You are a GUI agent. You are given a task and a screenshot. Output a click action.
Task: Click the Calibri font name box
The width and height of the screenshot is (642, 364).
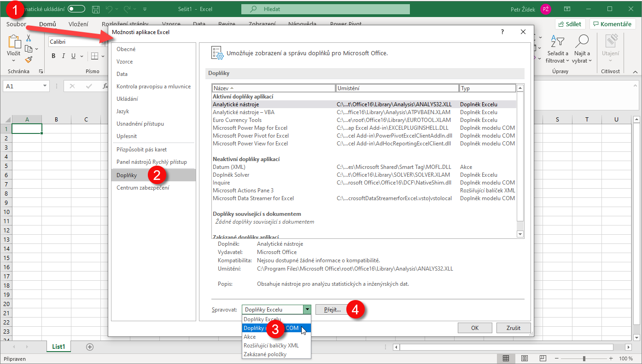pos(76,42)
